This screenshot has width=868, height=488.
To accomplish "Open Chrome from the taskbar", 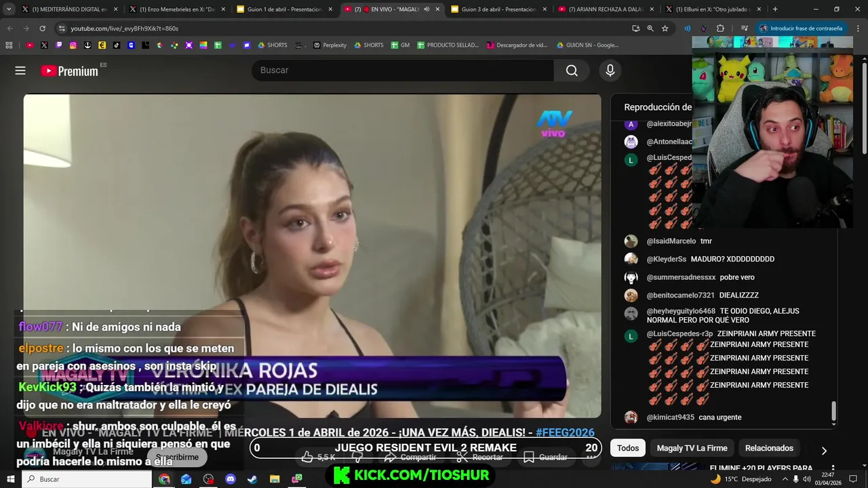I will [x=164, y=479].
